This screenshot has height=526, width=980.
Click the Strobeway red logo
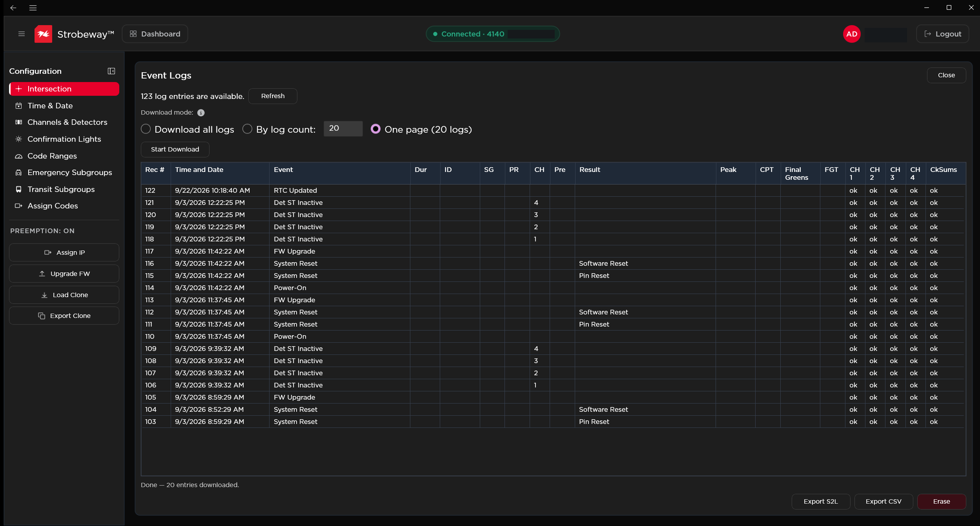coord(43,34)
